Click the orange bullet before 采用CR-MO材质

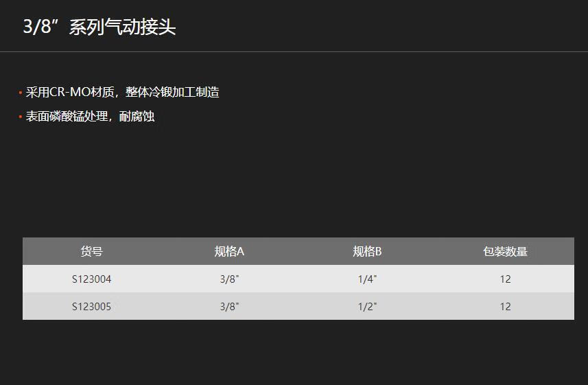pyautogui.click(x=21, y=93)
